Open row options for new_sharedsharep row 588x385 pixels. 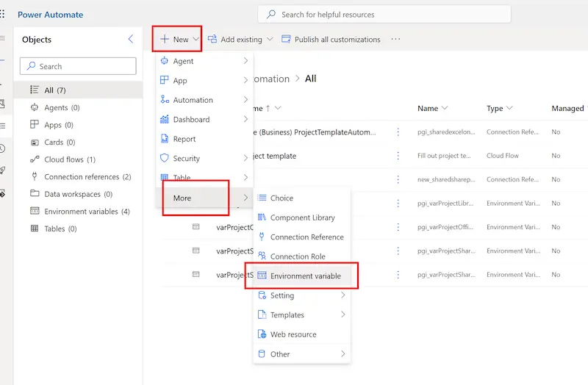pos(398,179)
